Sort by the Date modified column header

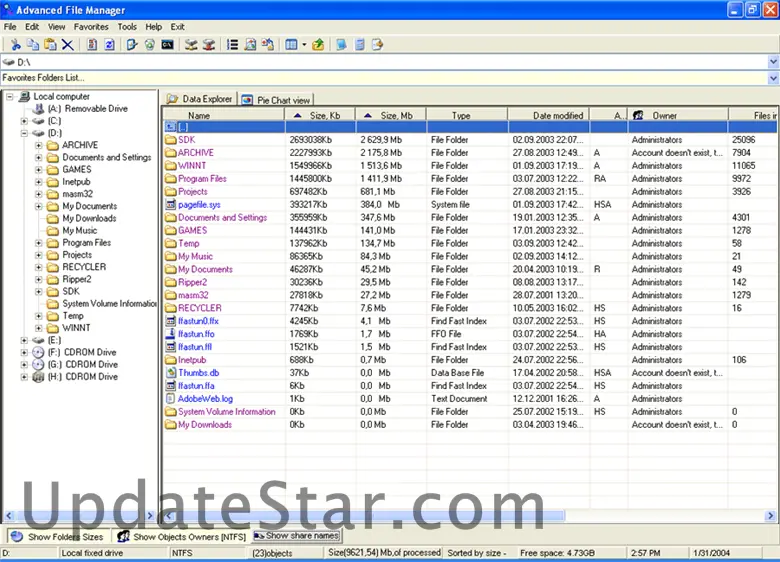point(558,116)
